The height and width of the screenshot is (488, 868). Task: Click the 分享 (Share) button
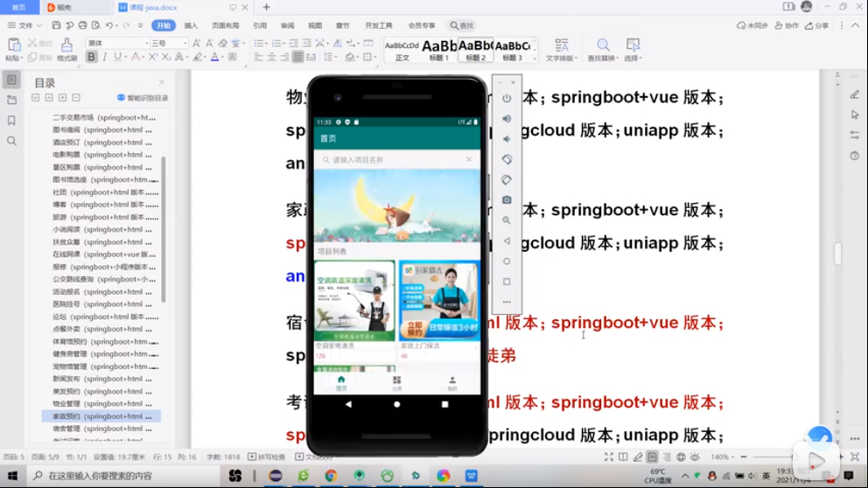point(817,25)
